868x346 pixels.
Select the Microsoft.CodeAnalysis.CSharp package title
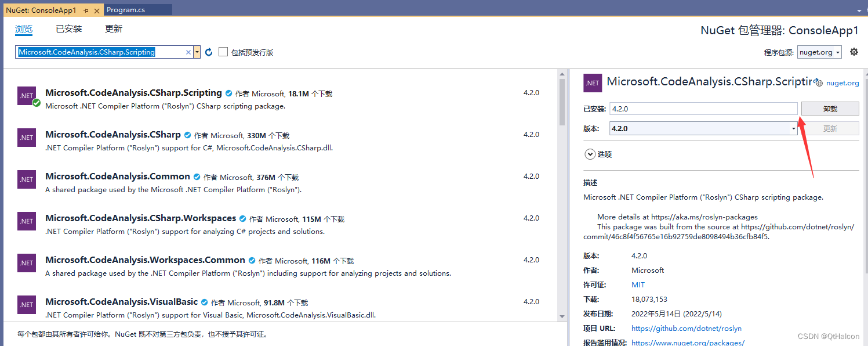tap(113, 135)
